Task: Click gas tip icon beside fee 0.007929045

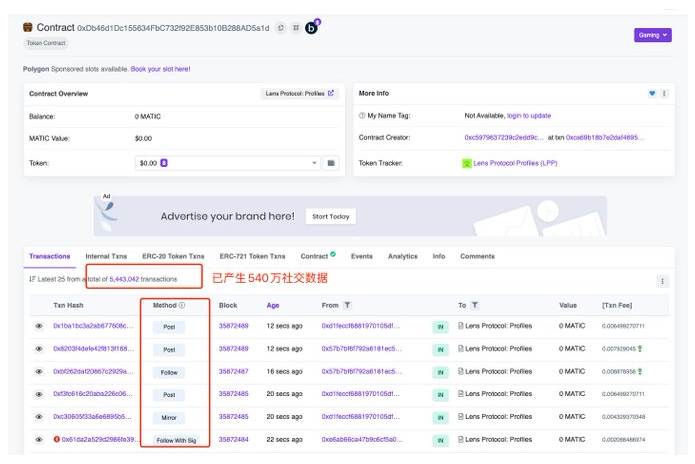Action: click(x=640, y=349)
